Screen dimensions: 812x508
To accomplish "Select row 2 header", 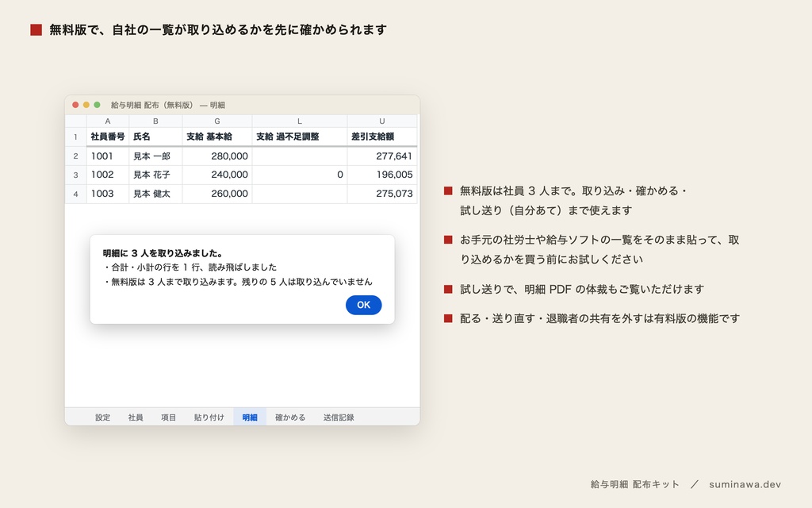I will pyautogui.click(x=75, y=156).
